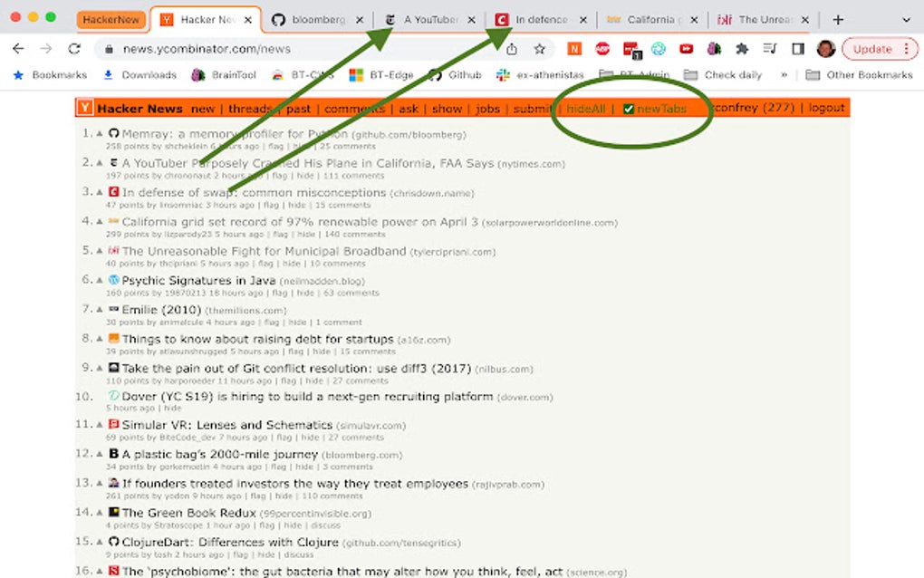Upvote Psychic Signatures in Java
Screen dimensions: 924x578
click(98, 281)
